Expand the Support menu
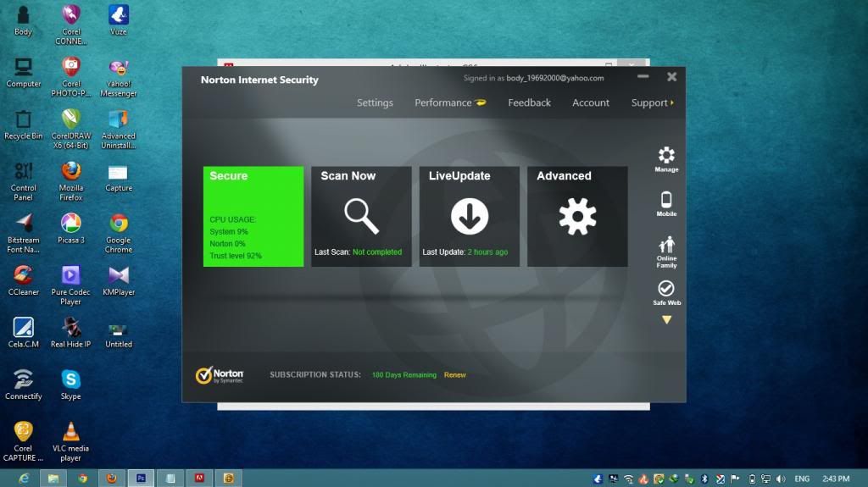Image resolution: width=868 pixels, height=487 pixels. [x=652, y=103]
